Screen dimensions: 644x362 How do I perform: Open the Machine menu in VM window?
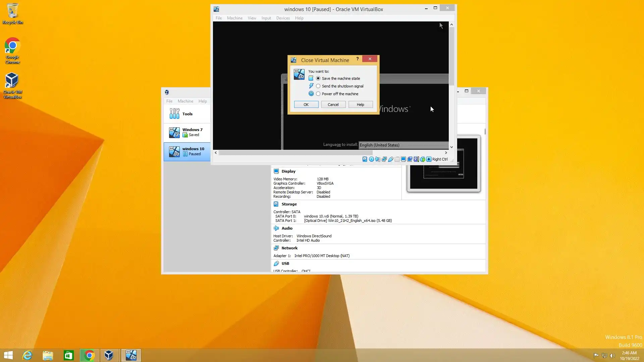[x=234, y=18]
